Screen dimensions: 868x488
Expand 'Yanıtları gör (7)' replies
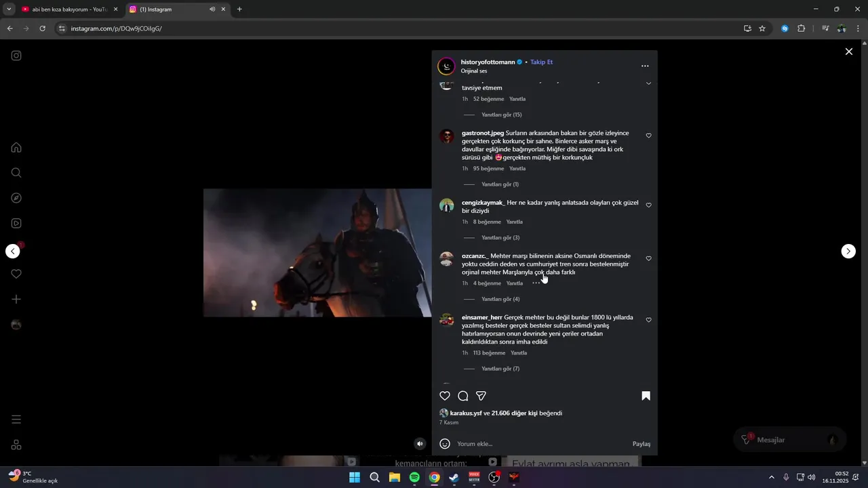500,369
